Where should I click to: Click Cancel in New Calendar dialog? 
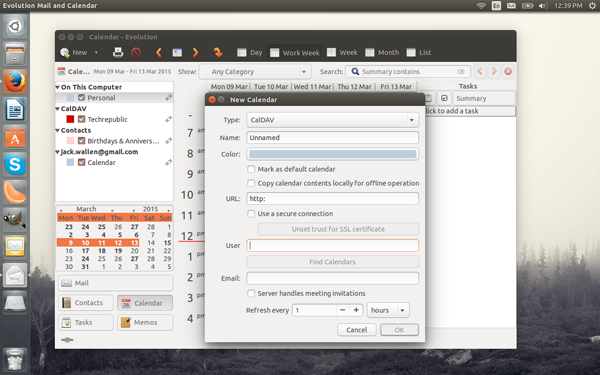click(357, 330)
